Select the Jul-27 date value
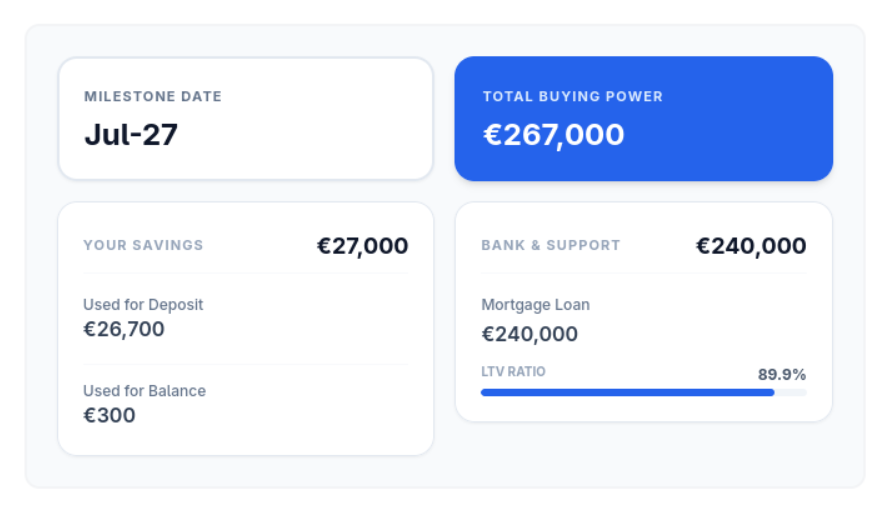Screen dimensions: 890x518 131,135
